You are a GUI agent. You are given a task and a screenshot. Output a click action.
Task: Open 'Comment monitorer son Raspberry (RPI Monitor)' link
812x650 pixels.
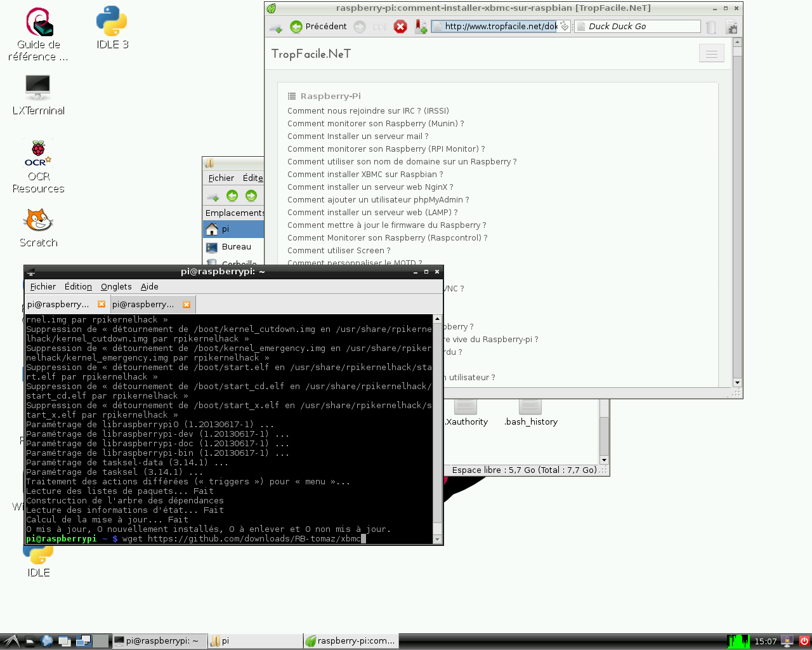click(x=386, y=149)
